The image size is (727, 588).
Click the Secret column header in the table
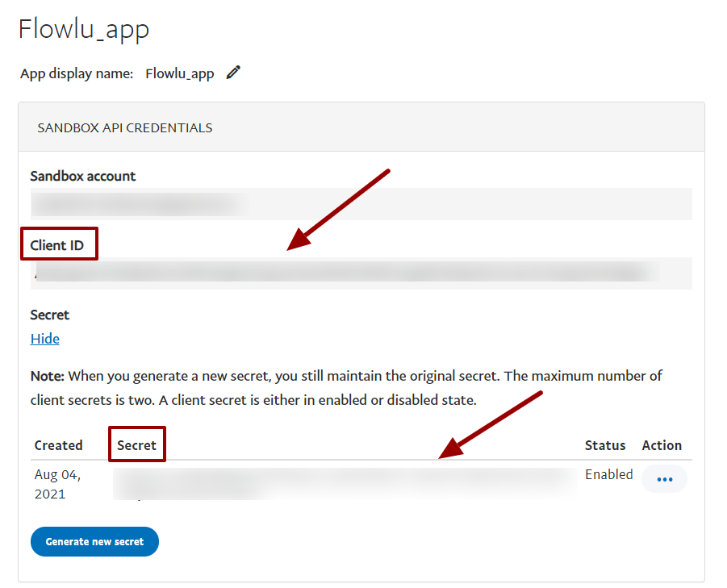click(137, 445)
